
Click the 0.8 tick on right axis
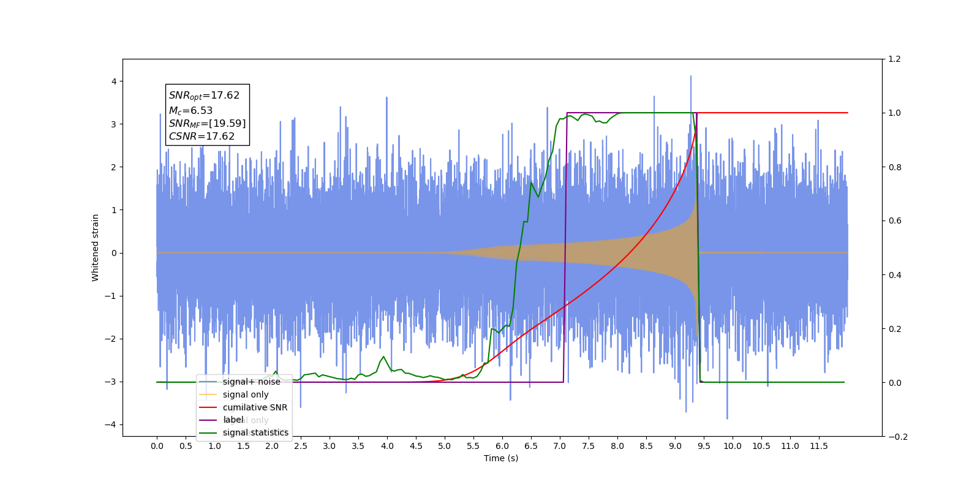(894, 167)
